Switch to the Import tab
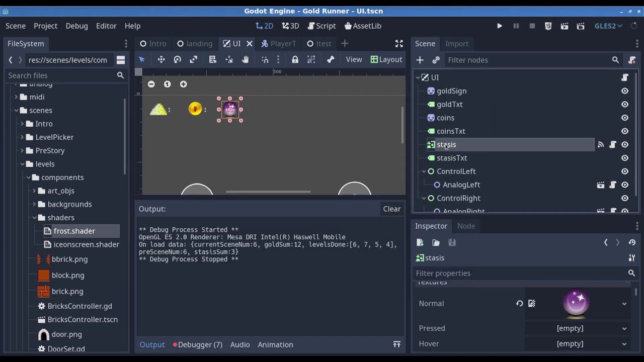This screenshot has height=362, width=644. click(x=456, y=44)
